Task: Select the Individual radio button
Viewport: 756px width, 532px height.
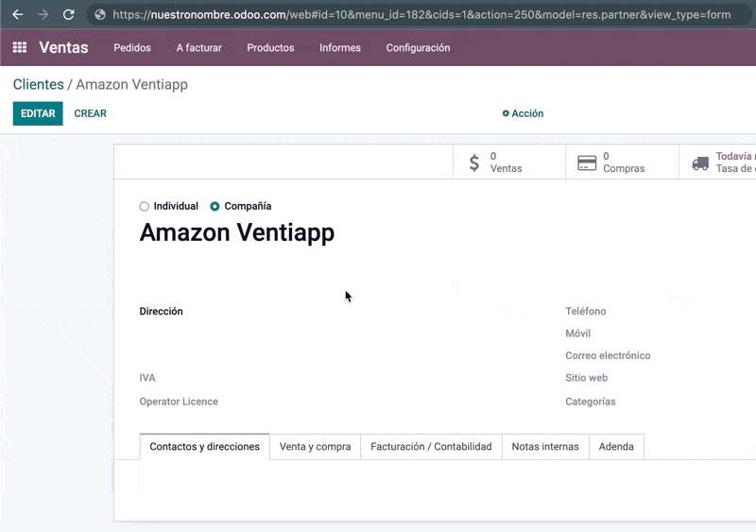Action: tap(145, 206)
